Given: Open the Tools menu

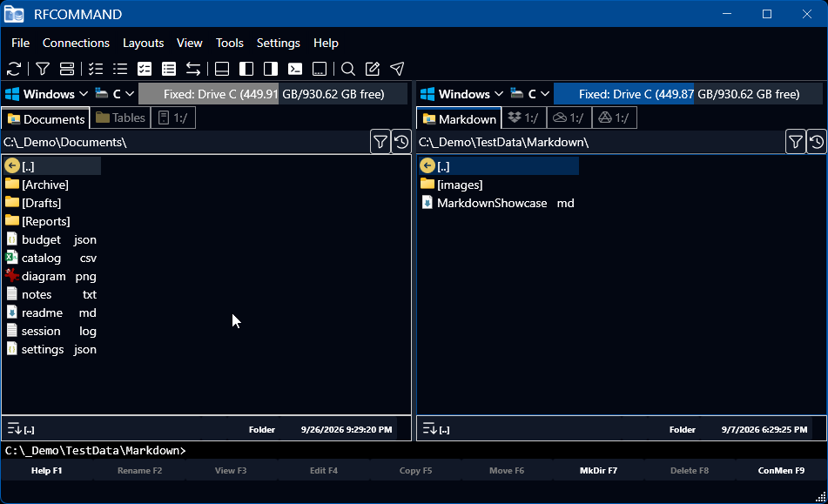Looking at the screenshot, I should [230, 43].
